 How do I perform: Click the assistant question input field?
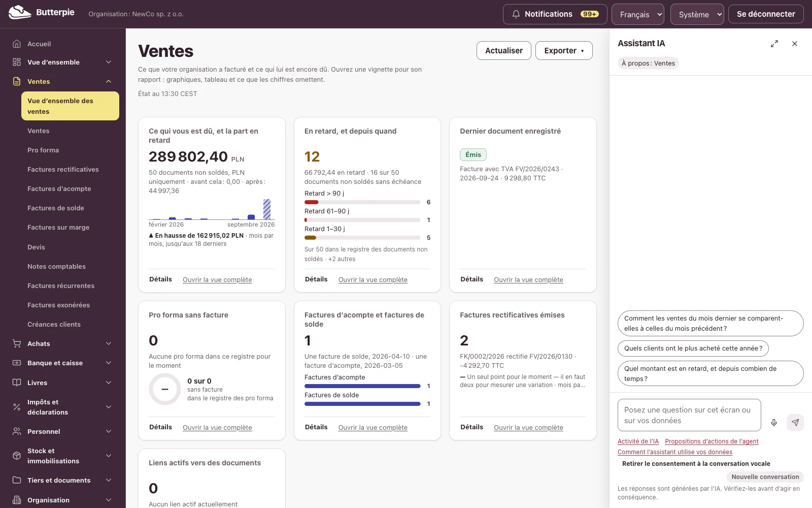pyautogui.click(x=689, y=415)
